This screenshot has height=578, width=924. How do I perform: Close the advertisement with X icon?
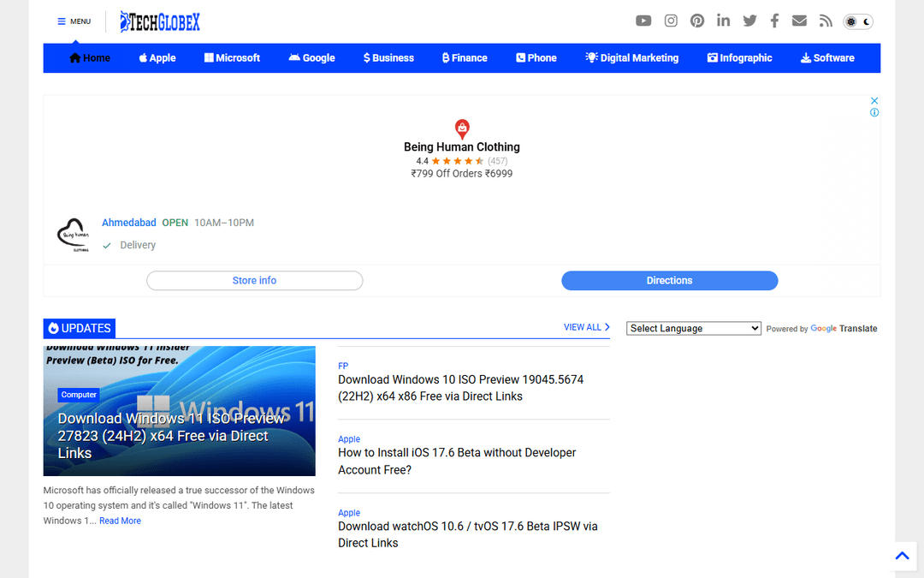pyautogui.click(x=874, y=101)
